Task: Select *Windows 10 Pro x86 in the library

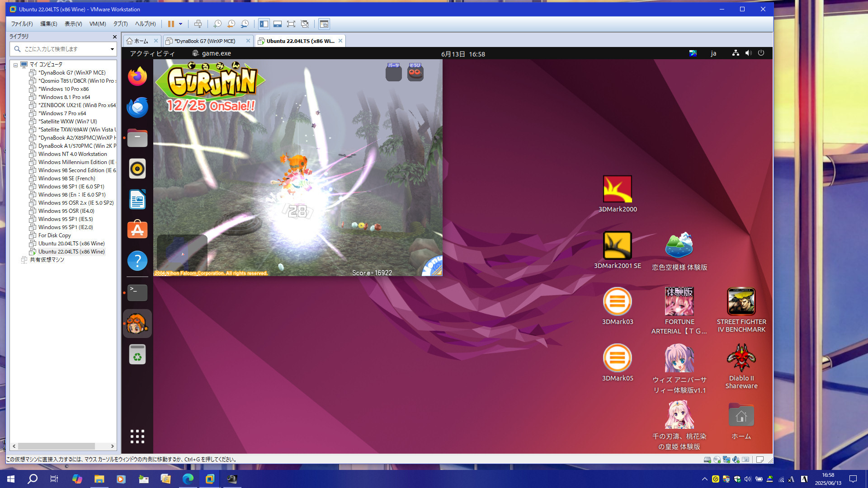Action: point(63,89)
